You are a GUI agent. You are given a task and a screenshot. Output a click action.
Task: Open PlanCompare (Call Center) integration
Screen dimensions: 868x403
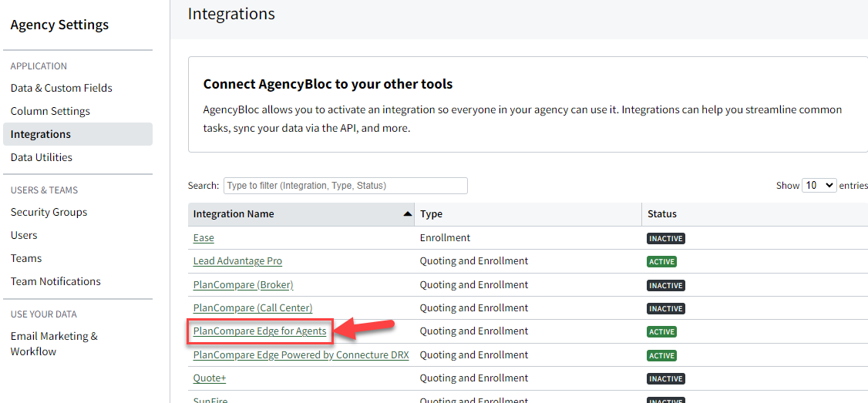click(253, 307)
